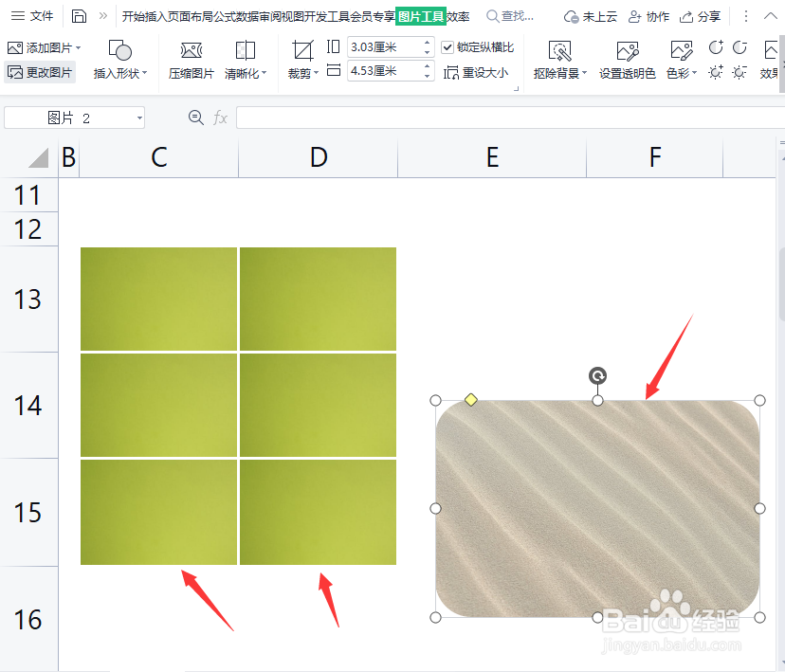Click the decrease brightness sun icon

click(x=739, y=73)
